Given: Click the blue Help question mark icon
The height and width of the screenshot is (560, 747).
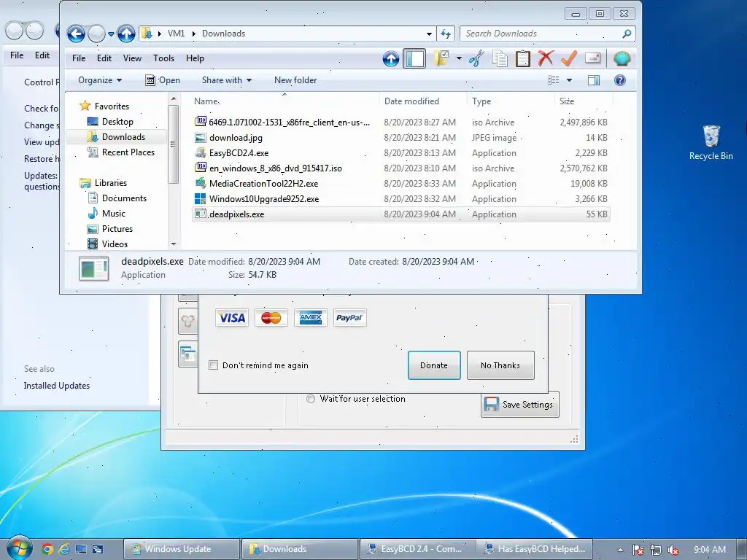Looking at the screenshot, I should pos(620,80).
